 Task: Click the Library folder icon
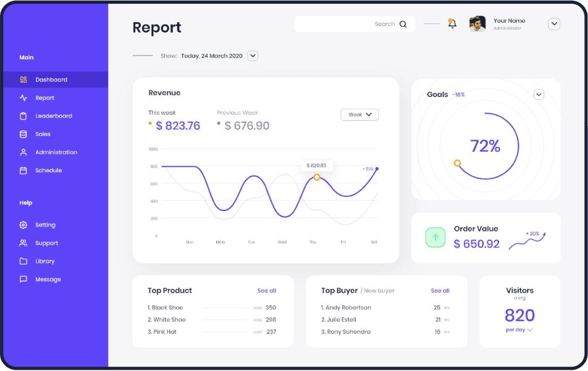pos(23,261)
